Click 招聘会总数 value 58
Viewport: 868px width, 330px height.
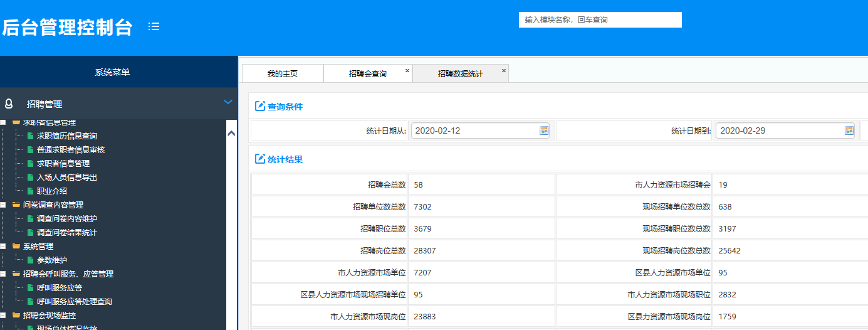pyautogui.click(x=419, y=185)
